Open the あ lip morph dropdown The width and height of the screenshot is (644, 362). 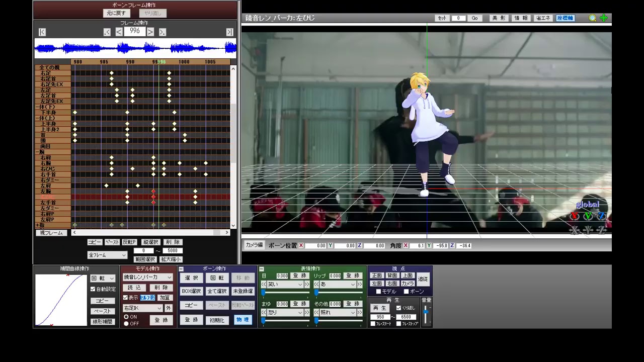pyautogui.click(x=338, y=285)
